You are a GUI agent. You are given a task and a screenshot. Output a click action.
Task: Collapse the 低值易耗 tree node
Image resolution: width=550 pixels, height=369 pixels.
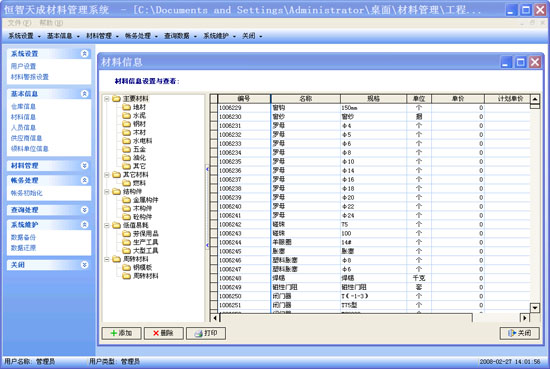107,225
